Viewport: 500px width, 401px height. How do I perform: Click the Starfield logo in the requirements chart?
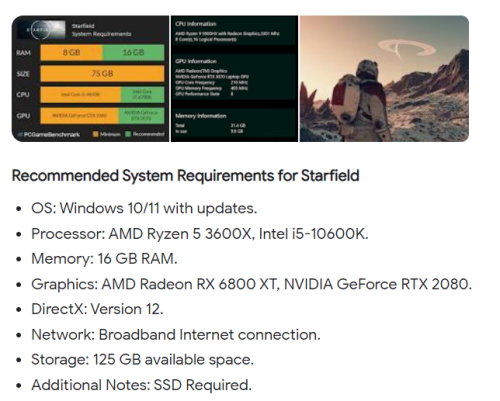[42, 30]
